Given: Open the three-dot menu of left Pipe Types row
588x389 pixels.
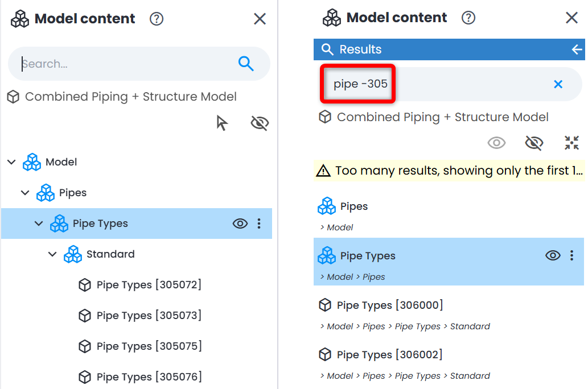Looking at the screenshot, I should click(259, 224).
